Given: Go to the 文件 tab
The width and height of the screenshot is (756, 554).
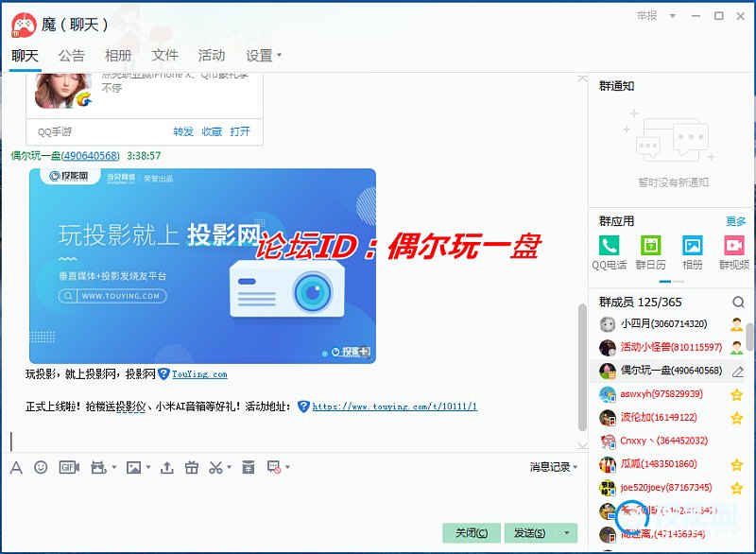Looking at the screenshot, I should (164, 56).
